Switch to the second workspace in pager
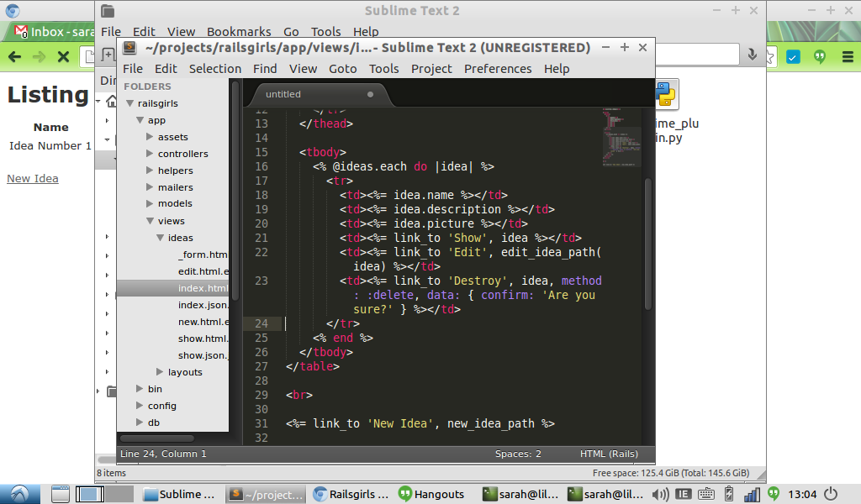This screenshot has width=861, height=504. tap(119, 494)
